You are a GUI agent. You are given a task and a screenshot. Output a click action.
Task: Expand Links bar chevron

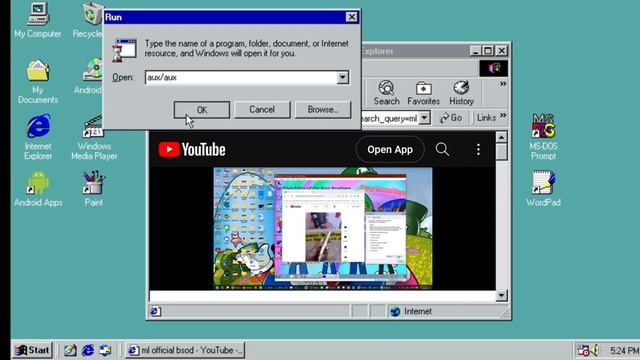(x=503, y=115)
